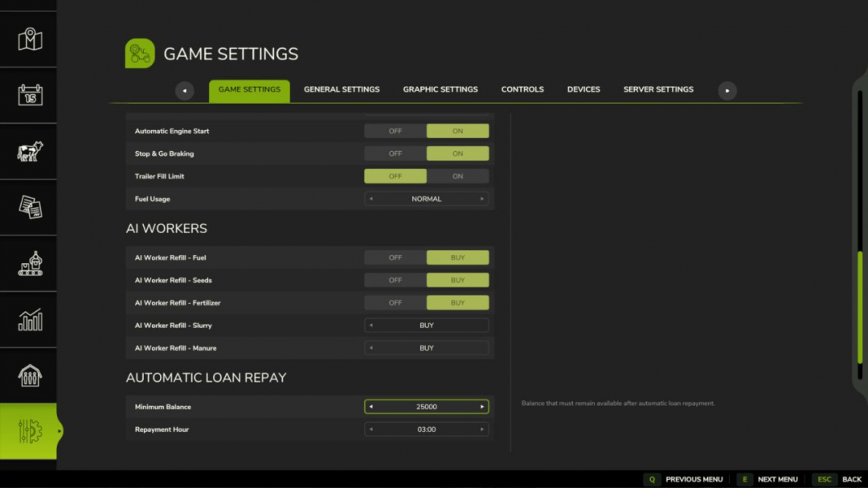
Task: Increase Minimum Balance with right arrow
Action: [x=482, y=407]
